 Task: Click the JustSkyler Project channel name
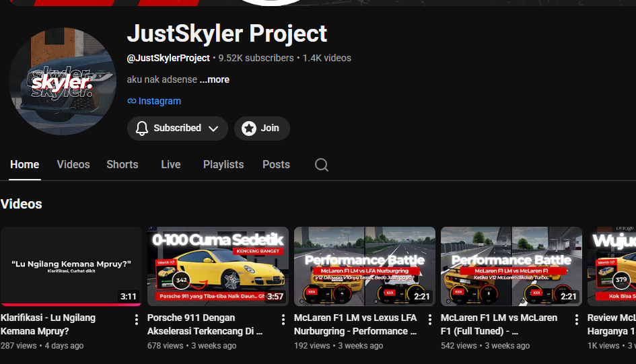click(227, 34)
